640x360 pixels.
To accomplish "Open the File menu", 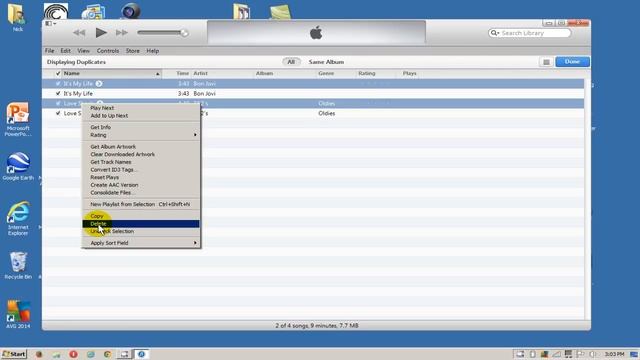I will (x=49, y=51).
